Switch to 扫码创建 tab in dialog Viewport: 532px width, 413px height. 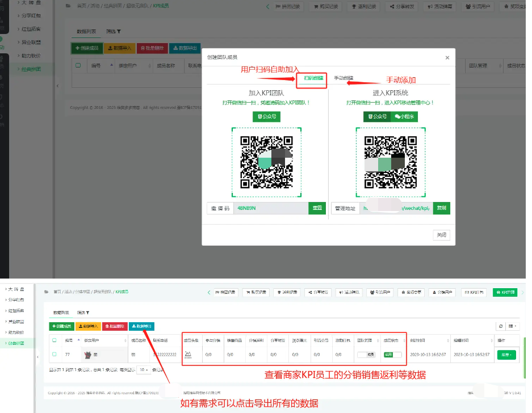[313, 78]
